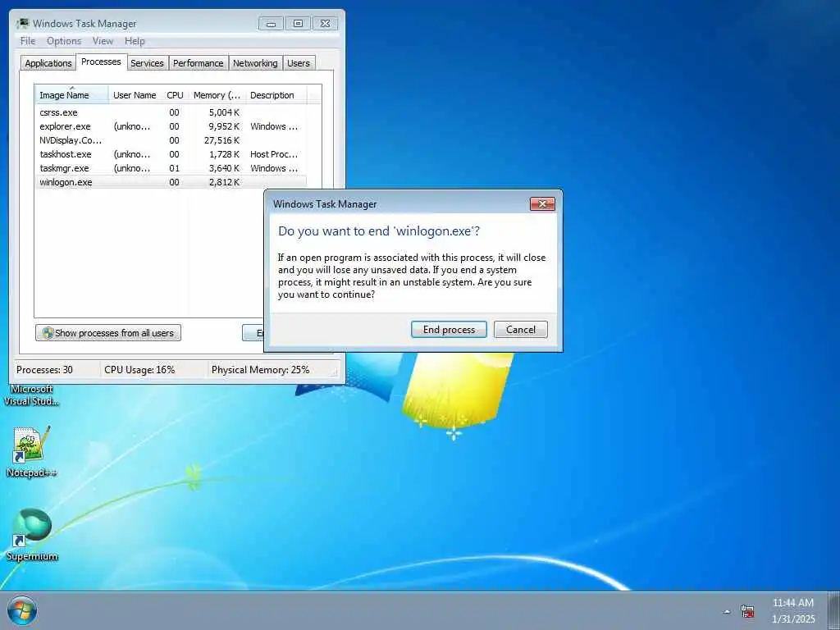This screenshot has height=630, width=840.
Task: Sort by the CPU column header
Action: point(176,95)
